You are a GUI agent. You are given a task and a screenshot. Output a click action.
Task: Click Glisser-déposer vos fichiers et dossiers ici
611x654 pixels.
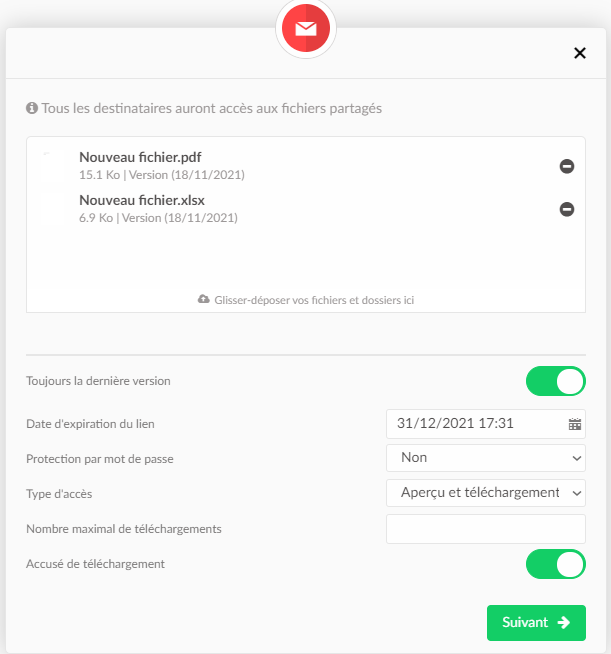click(x=314, y=300)
